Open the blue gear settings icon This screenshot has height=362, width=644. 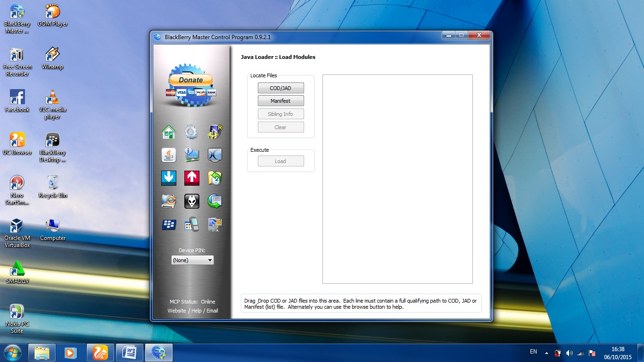[191, 132]
